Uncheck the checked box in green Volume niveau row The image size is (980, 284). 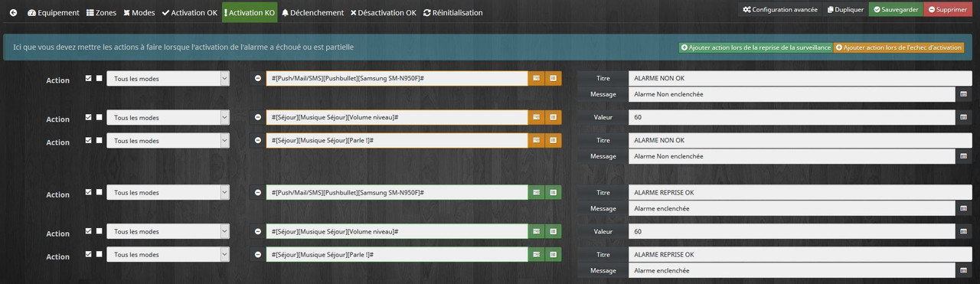coord(89,231)
